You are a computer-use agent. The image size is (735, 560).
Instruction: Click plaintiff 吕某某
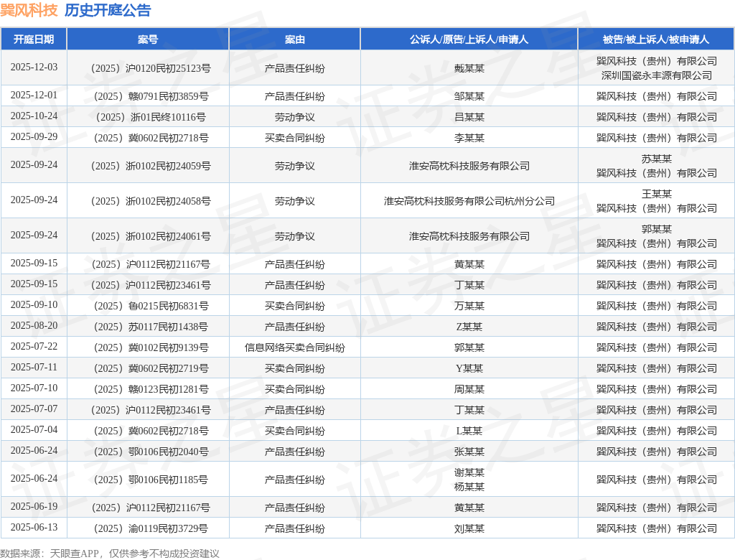[469, 117]
